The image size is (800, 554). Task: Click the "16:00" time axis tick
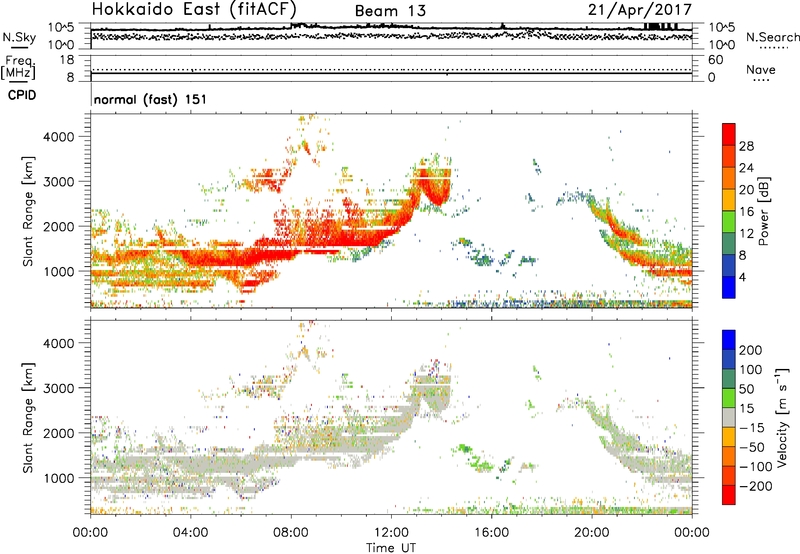[491, 533]
